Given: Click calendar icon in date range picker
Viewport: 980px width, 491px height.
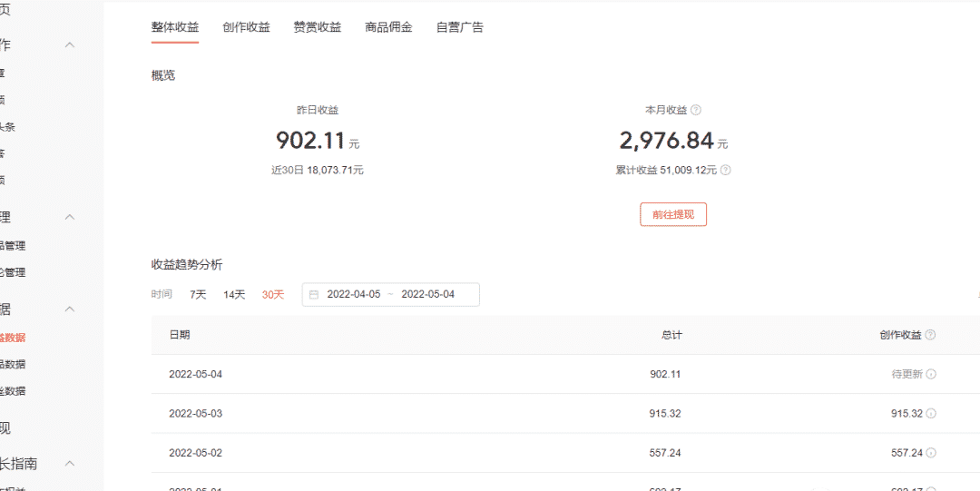Looking at the screenshot, I should (314, 295).
